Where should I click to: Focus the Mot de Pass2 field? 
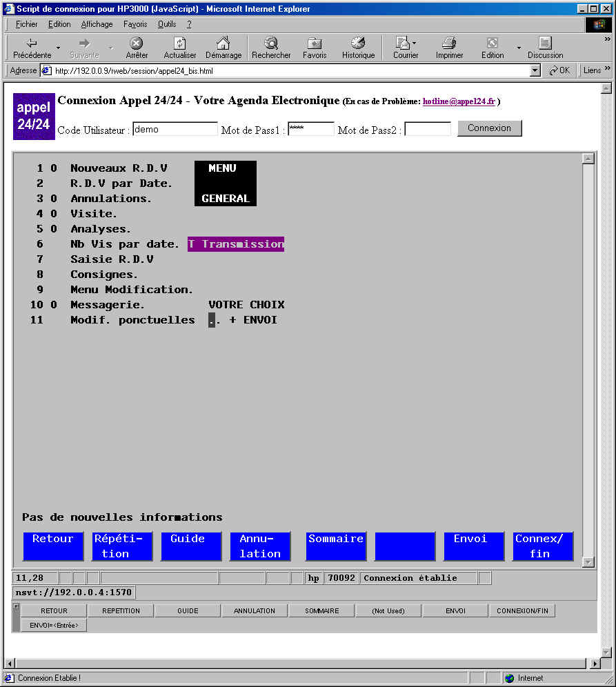pyautogui.click(x=428, y=129)
